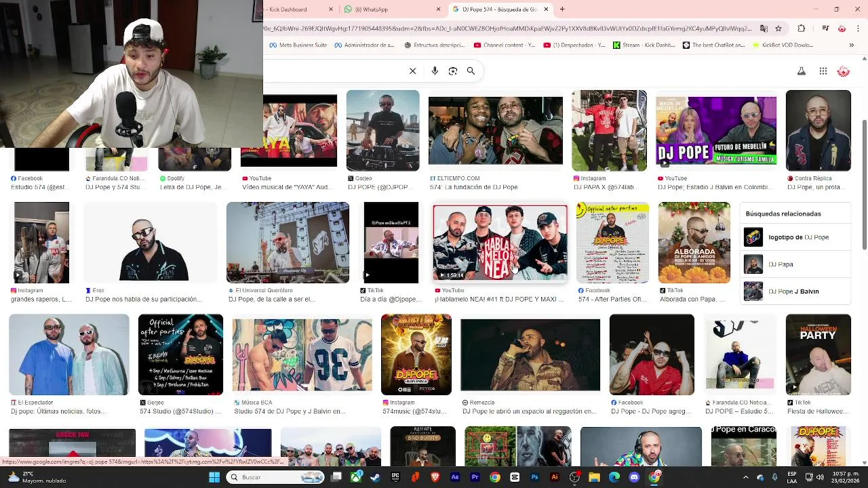Select the DJ Pope 574 Google search tab

pos(500,9)
